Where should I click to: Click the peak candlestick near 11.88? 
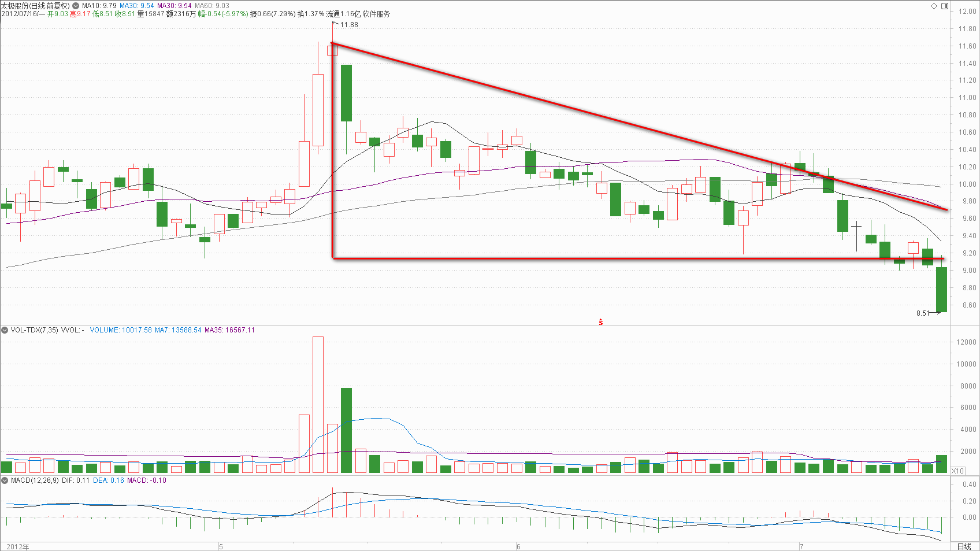[332, 50]
